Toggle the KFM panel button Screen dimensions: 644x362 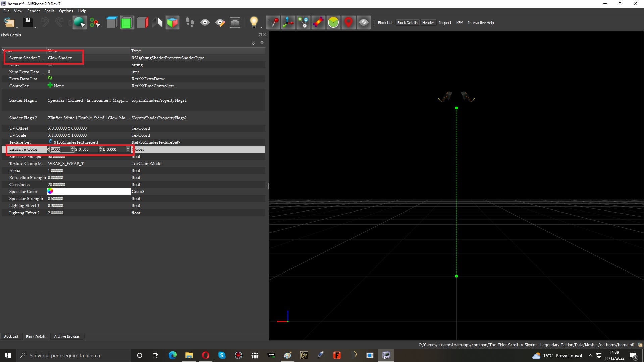[460, 23]
